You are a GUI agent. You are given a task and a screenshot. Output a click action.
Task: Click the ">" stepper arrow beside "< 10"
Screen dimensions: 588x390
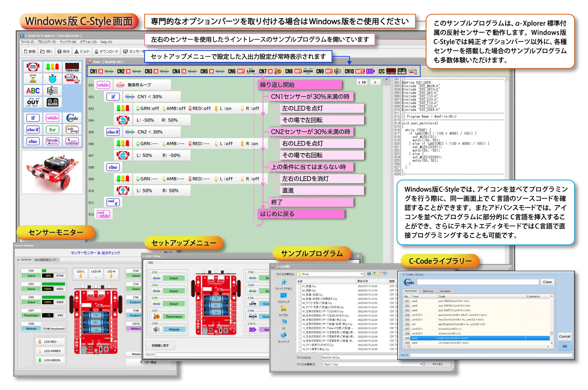click(375, 82)
